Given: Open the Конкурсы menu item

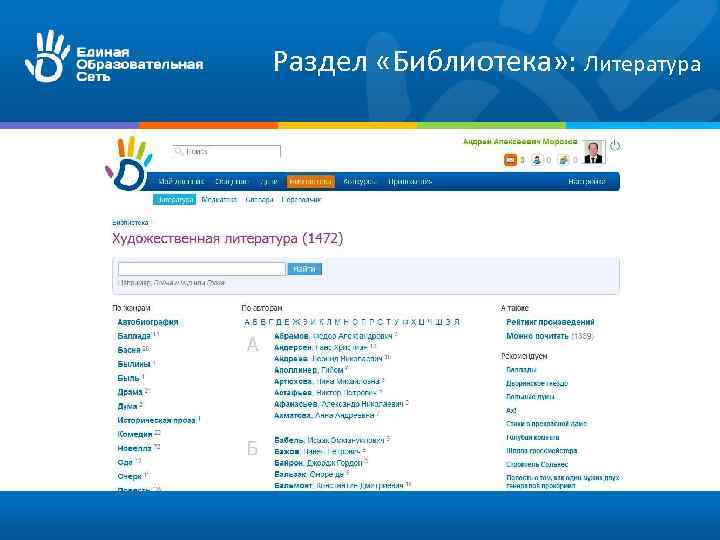Looking at the screenshot, I should tap(360, 181).
